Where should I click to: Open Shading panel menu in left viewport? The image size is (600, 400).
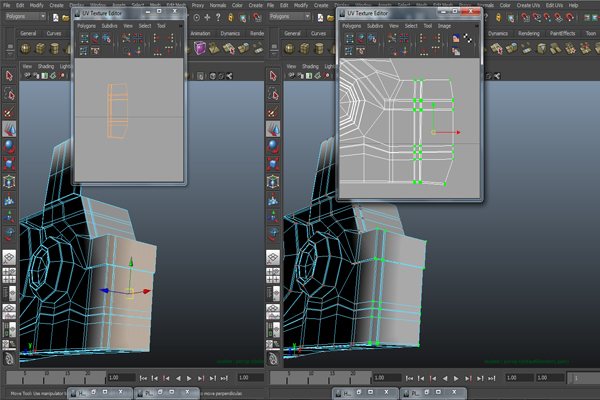point(46,66)
